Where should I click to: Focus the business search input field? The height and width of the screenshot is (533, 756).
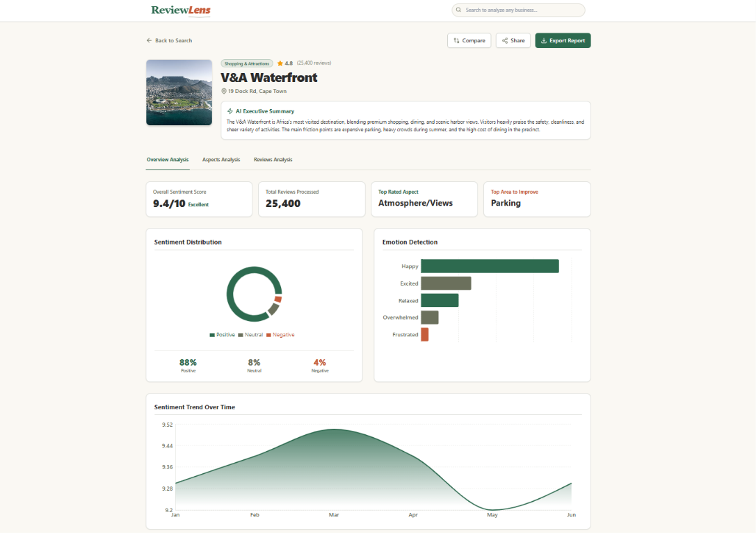[518, 10]
